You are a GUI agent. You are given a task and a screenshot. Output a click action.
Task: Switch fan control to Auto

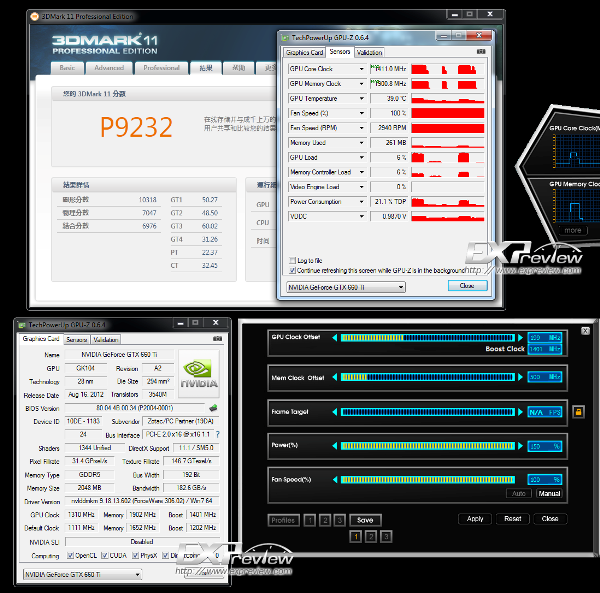click(518, 494)
